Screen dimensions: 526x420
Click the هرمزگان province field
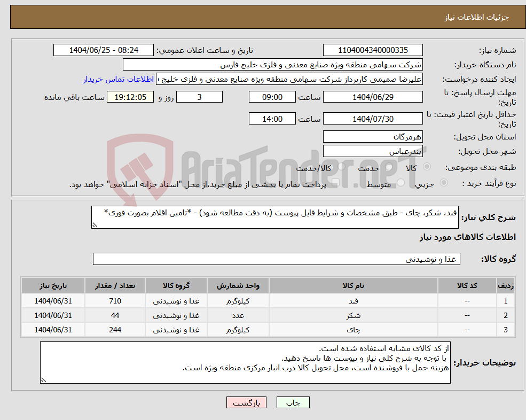coord(372,136)
